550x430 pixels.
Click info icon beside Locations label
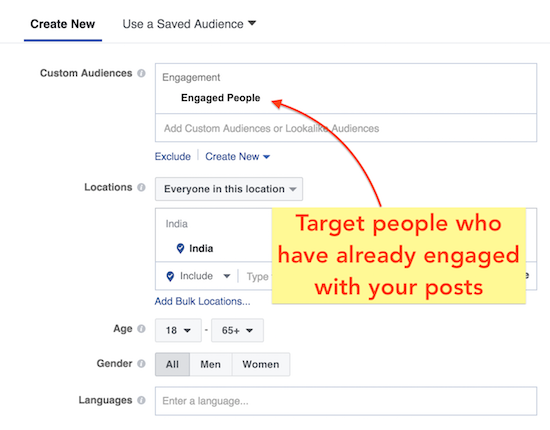pyautogui.click(x=141, y=187)
